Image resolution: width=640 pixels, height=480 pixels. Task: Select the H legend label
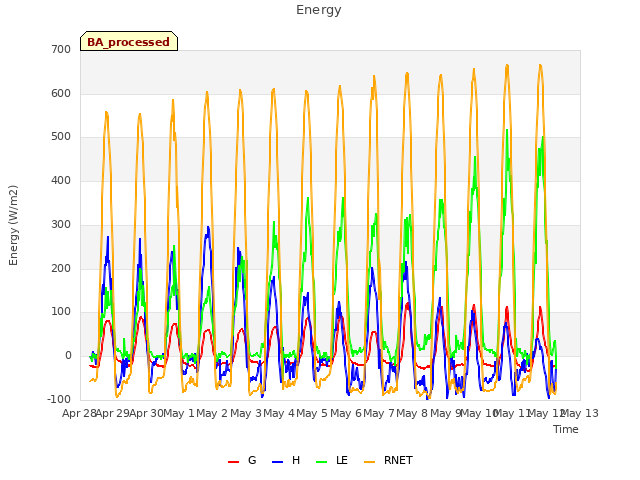point(296,460)
